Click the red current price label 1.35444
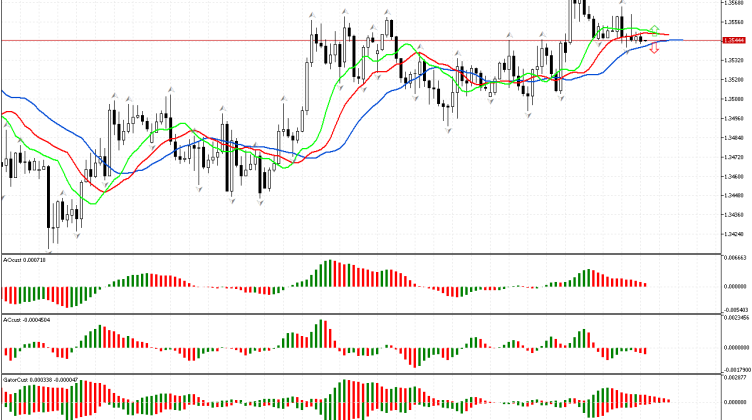Viewport: 752px width, 420px height. pos(736,40)
